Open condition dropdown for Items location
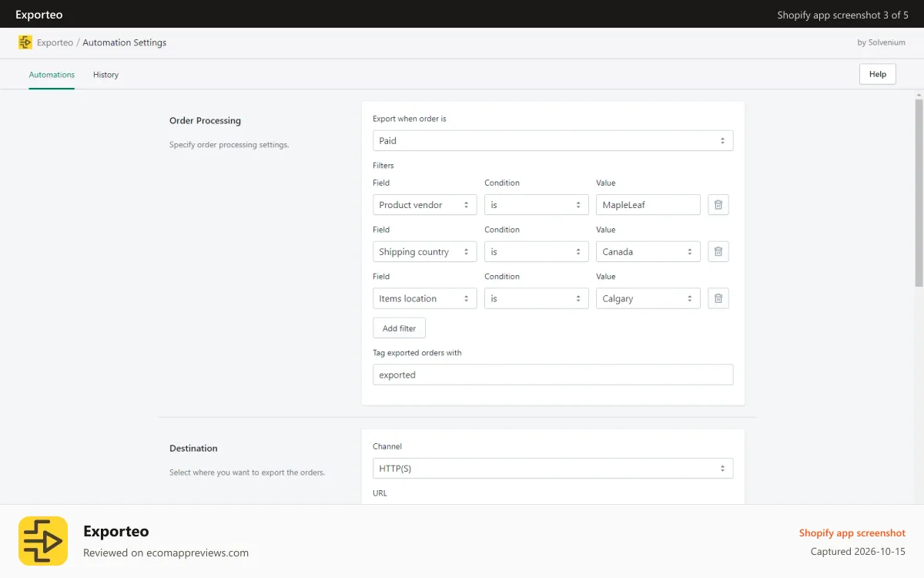924x578 pixels. pos(537,298)
